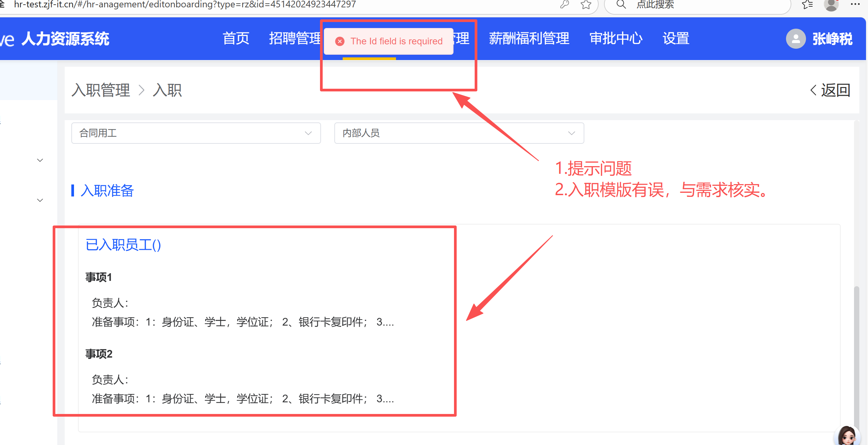The image size is (868, 445).
Task: Click the user avatar beside 张峥税
Action: 796,39
